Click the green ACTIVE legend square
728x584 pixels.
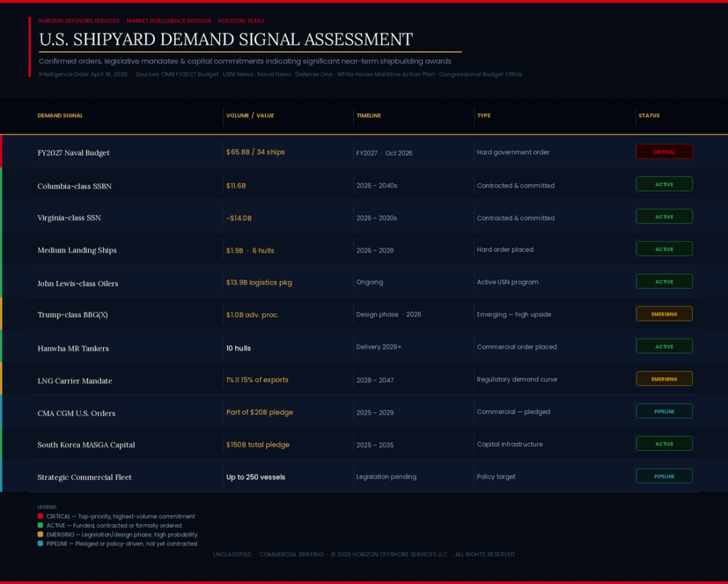point(40,525)
